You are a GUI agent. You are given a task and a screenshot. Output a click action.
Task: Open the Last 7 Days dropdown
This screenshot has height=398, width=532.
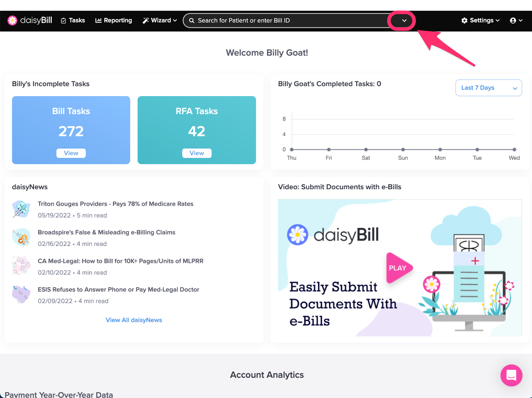tap(488, 88)
